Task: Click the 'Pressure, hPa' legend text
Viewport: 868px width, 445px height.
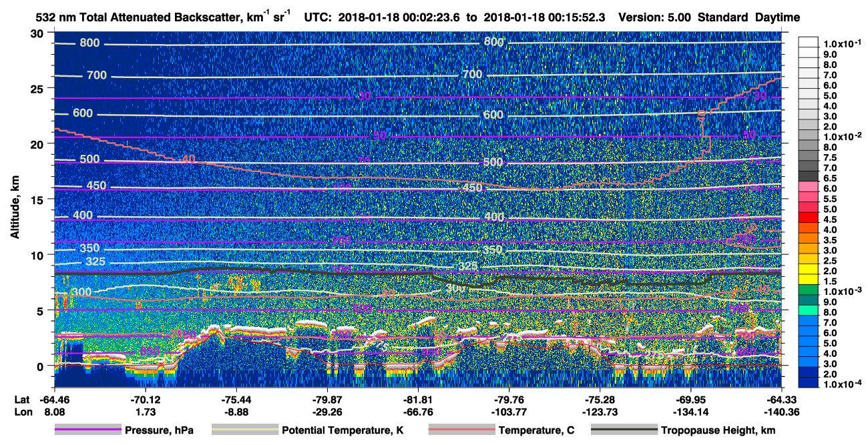Action: [160, 431]
